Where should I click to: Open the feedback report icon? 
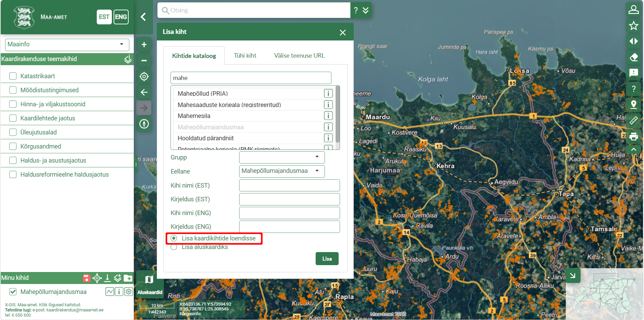(x=634, y=73)
